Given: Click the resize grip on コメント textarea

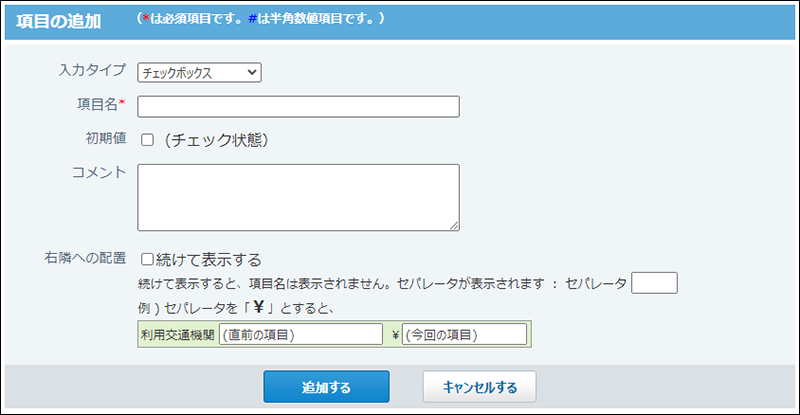Looking at the screenshot, I should point(454,225).
